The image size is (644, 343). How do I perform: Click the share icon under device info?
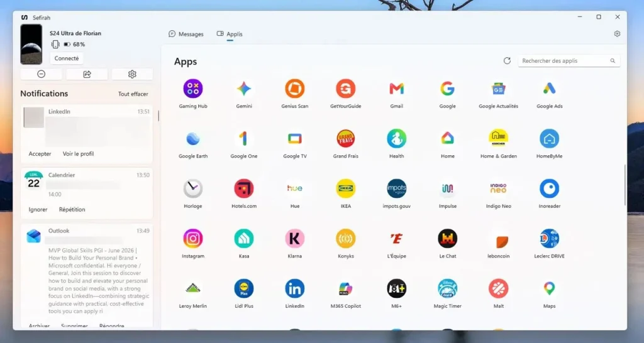87,74
